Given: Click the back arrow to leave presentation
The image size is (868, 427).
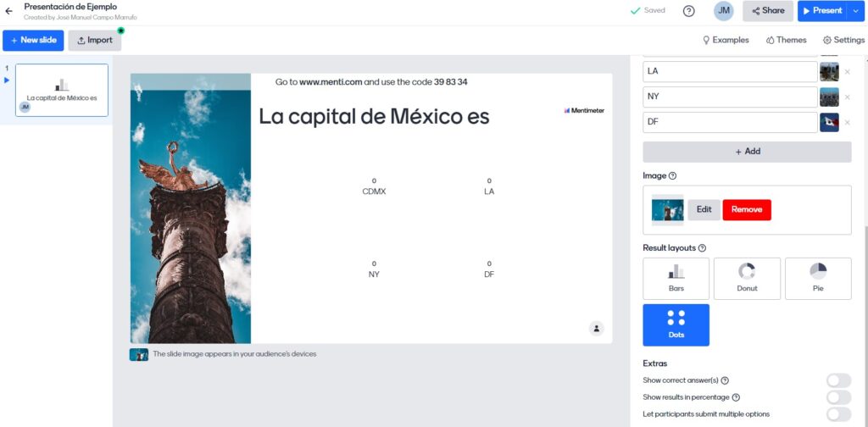Looking at the screenshot, I should pos(8,11).
